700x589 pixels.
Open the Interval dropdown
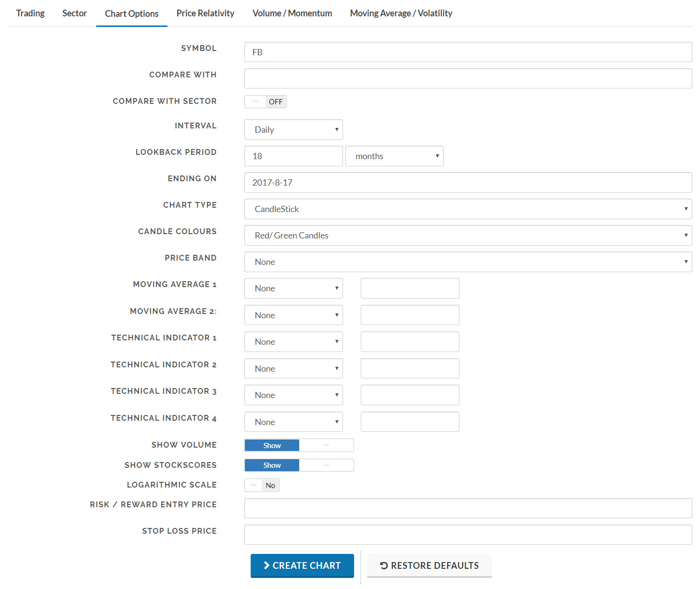293,130
